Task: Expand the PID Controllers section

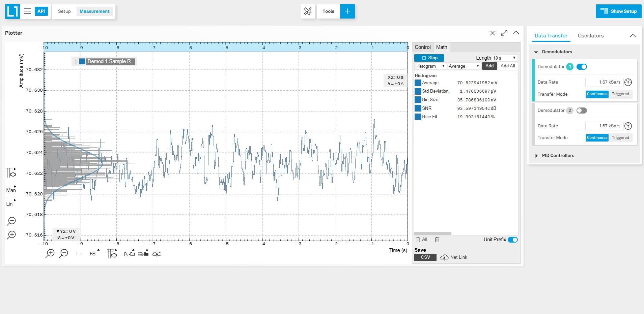Action: [558, 156]
